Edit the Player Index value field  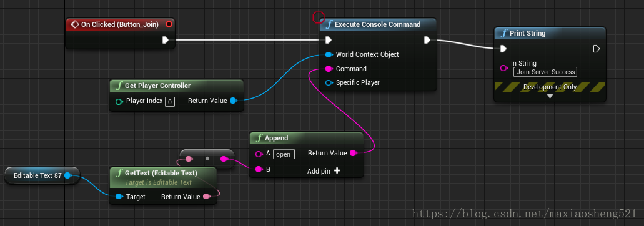point(170,101)
